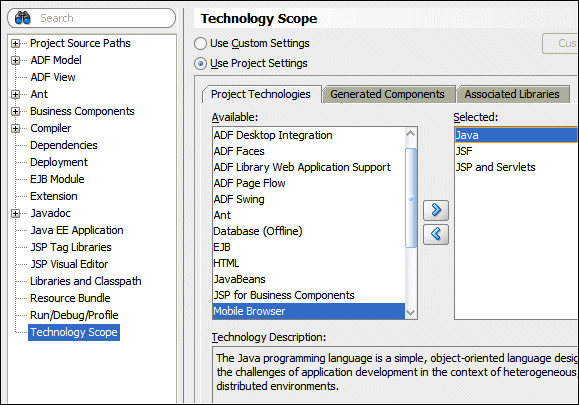The width and height of the screenshot is (579, 405).
Task: Select ADF Swing in Available list
Action: coord(309,199)
